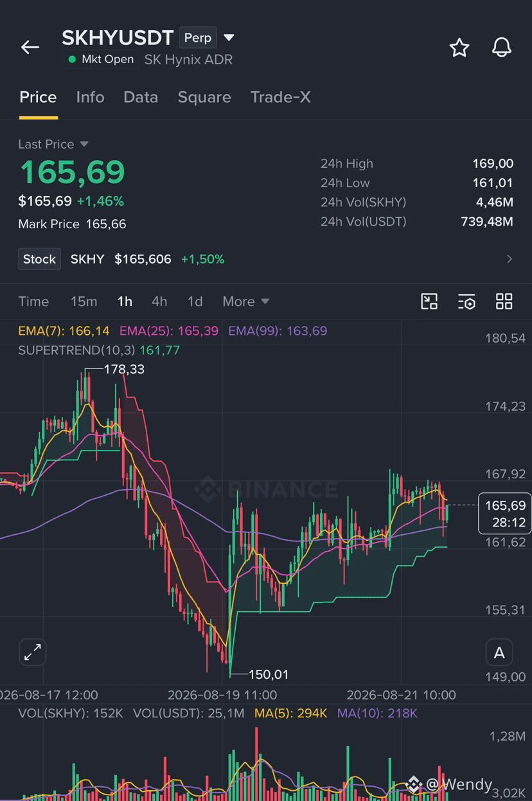532x801 pixels.
Task: Open chart drawing tools icon
Action: (x=429, y=301)
